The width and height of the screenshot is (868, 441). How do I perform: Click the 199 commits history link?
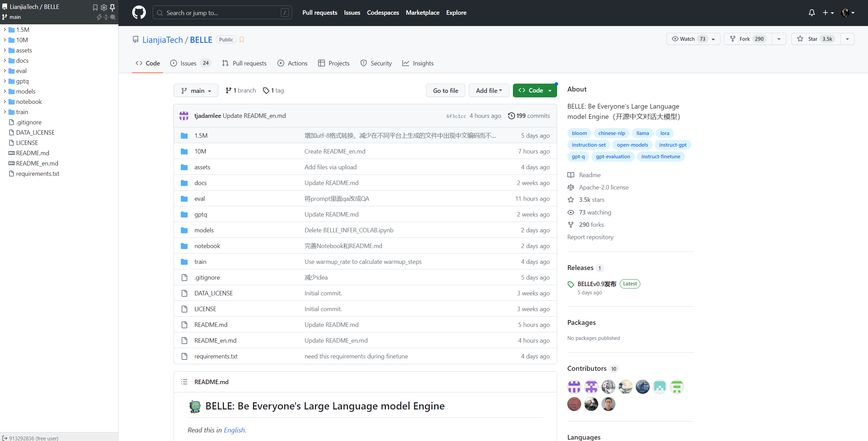coord(529,116)
